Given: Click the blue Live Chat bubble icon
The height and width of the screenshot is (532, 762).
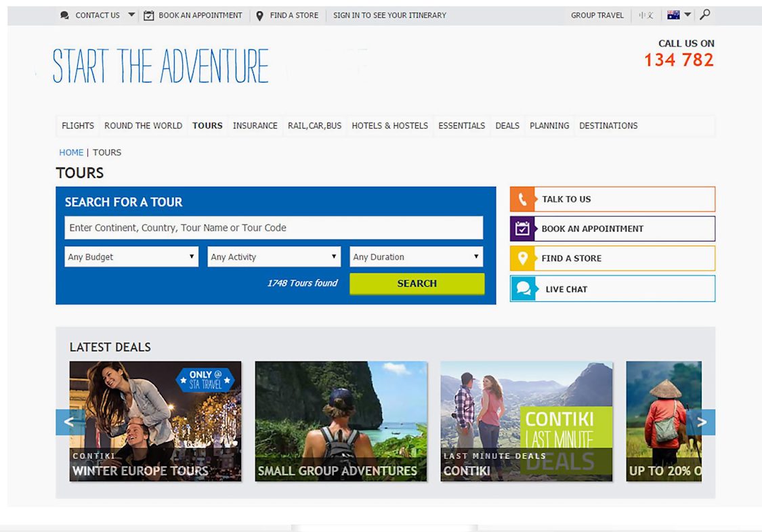Looking at the screenshot, I should [524, 288].
